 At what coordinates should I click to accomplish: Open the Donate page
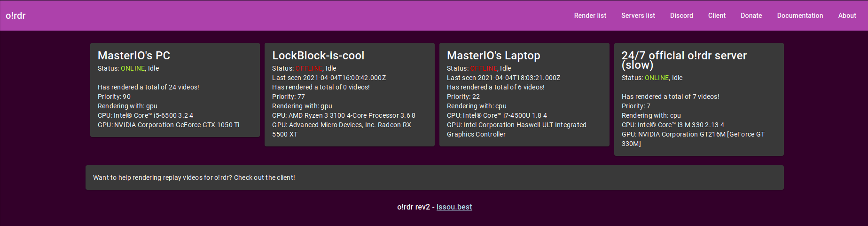(751, 16)
